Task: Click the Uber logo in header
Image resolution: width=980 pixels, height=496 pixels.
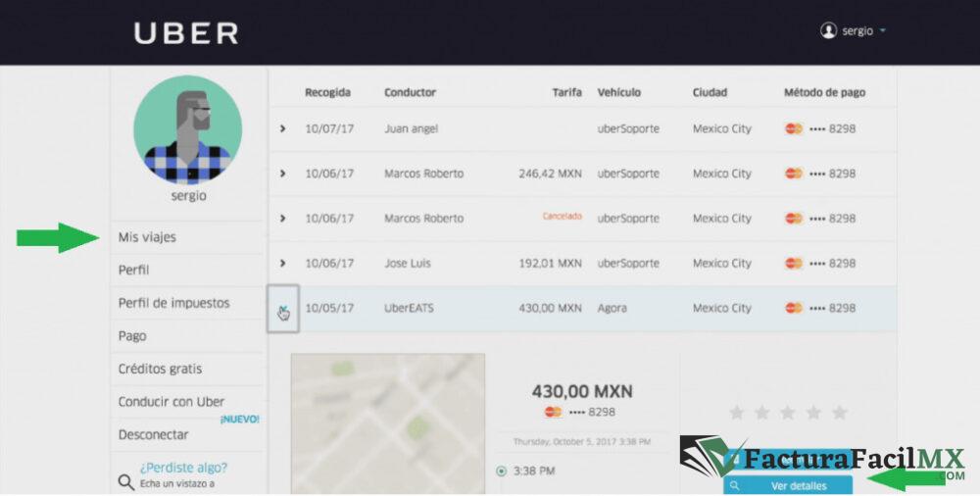Action: coord(186,33)
